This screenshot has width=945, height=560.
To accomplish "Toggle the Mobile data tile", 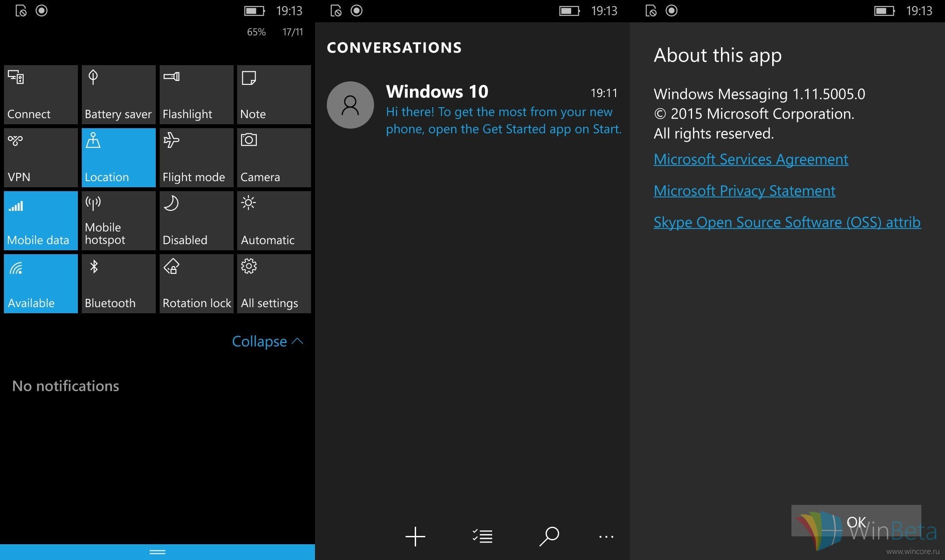I will click(x=41, y=221).
